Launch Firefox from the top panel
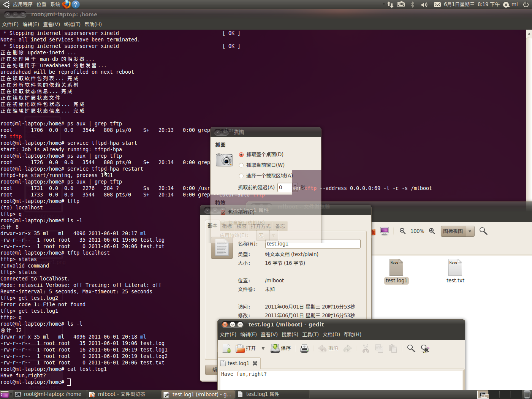 (66, 4)
